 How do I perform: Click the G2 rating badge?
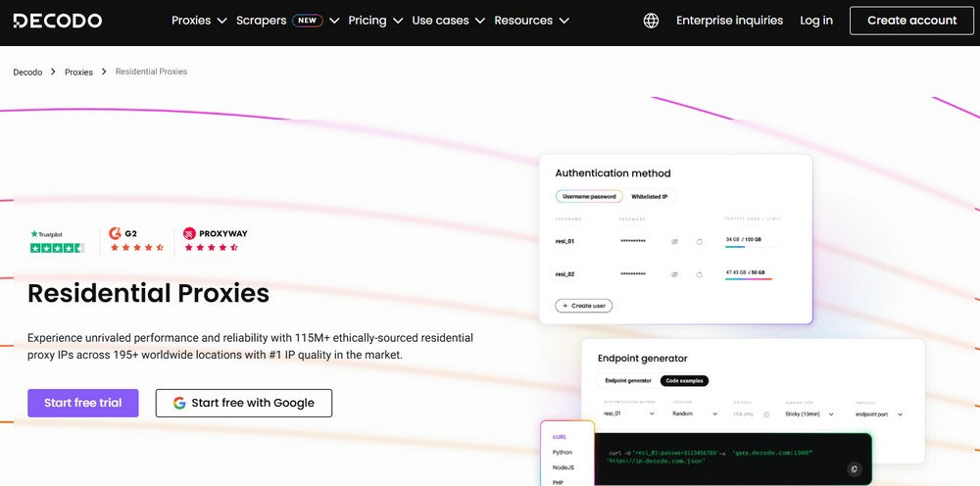click(x=136, y=239)
